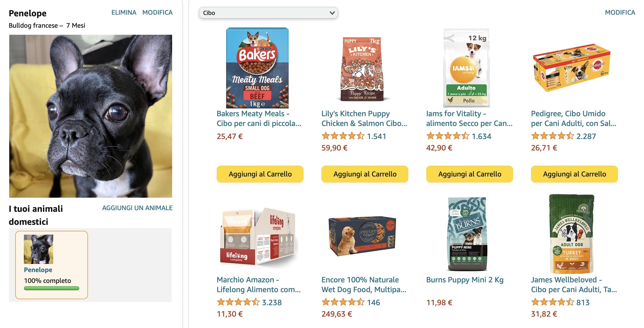Click MODIFICA next to Penelope's name

157,12
